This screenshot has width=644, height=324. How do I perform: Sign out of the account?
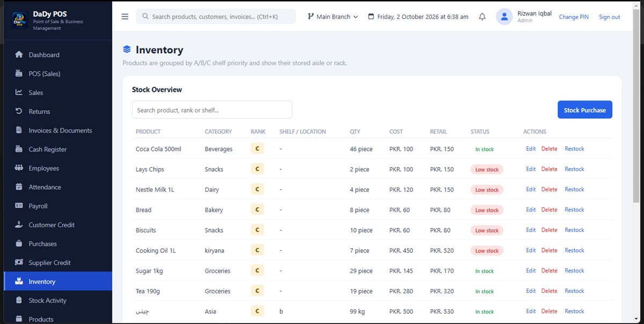(x=609, y=17)
